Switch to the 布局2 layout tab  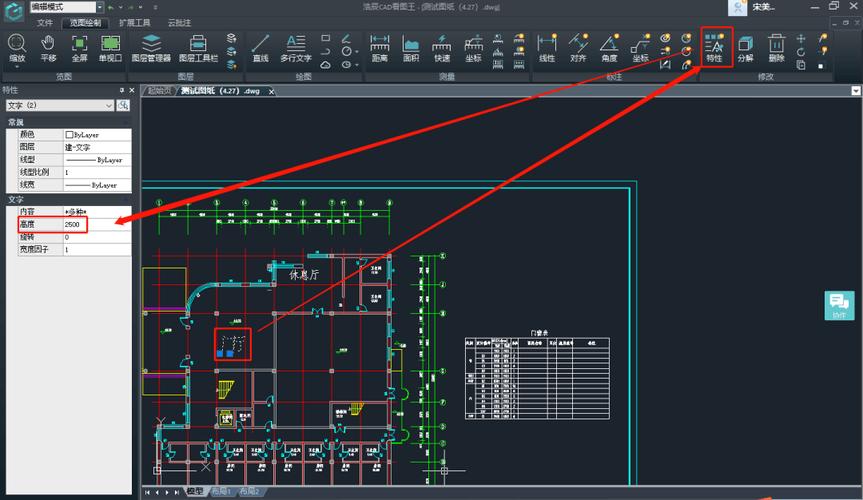248,491
